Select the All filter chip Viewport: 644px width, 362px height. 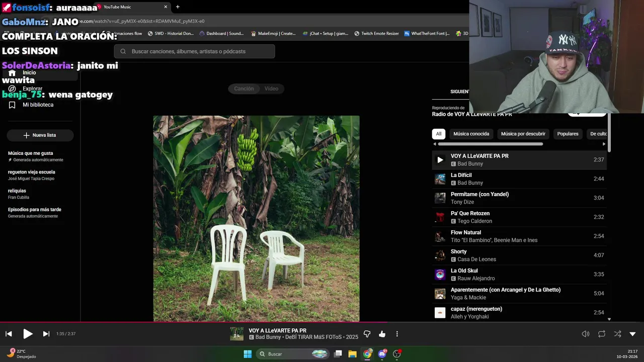tap(439, 134)
